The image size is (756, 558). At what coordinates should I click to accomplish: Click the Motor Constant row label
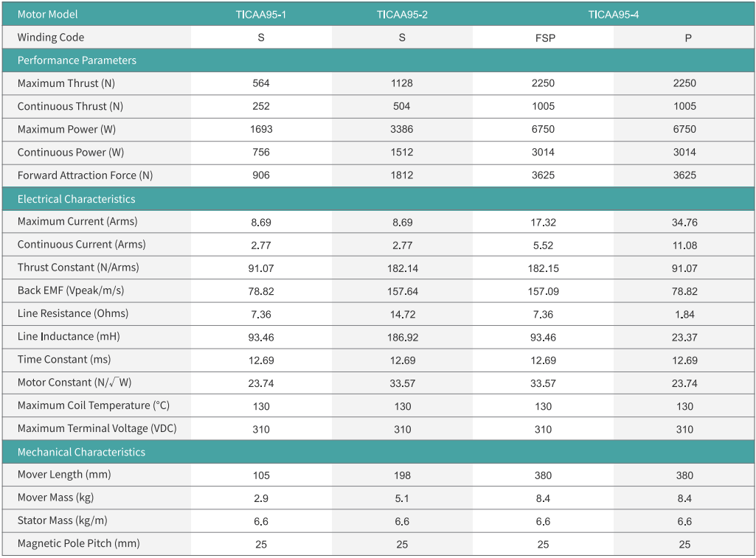tap(74, 383)
